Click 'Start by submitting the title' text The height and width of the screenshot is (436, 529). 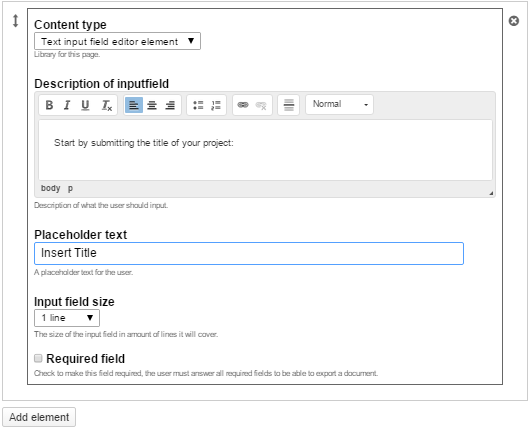point(111,143)
